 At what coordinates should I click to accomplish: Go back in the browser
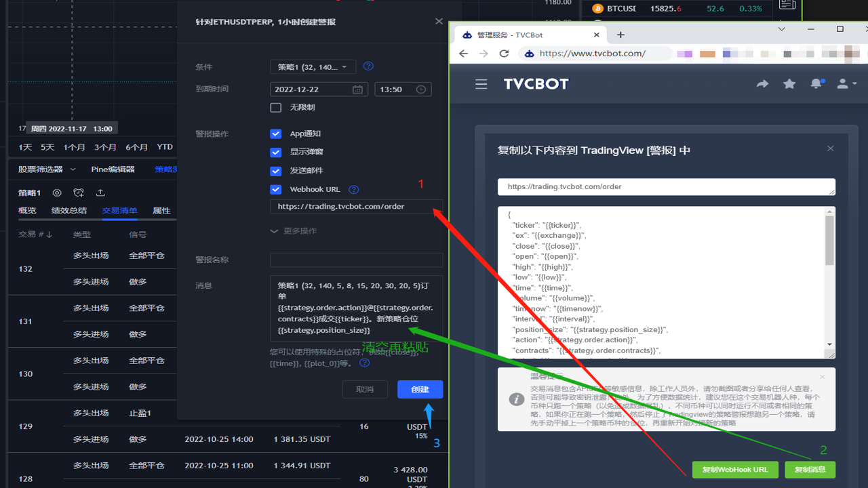(463, 54)
